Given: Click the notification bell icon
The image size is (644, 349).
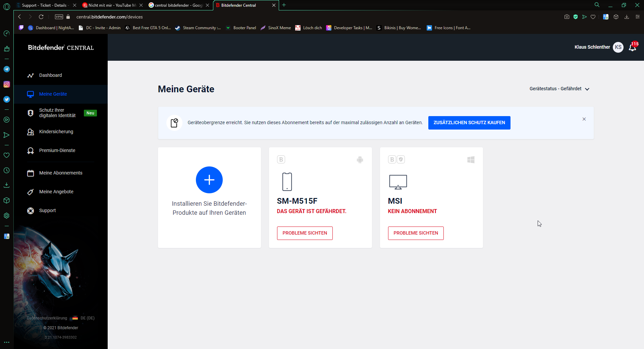Looking at the screenshot, I should [x=632, y=48].
